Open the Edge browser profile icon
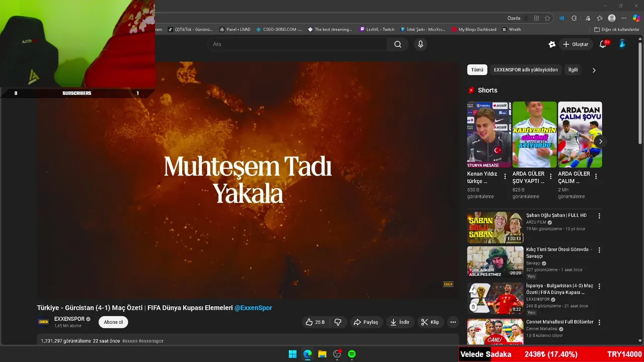Screen dimensions: 644x362 pyautogui.click(x=612, y=18)
